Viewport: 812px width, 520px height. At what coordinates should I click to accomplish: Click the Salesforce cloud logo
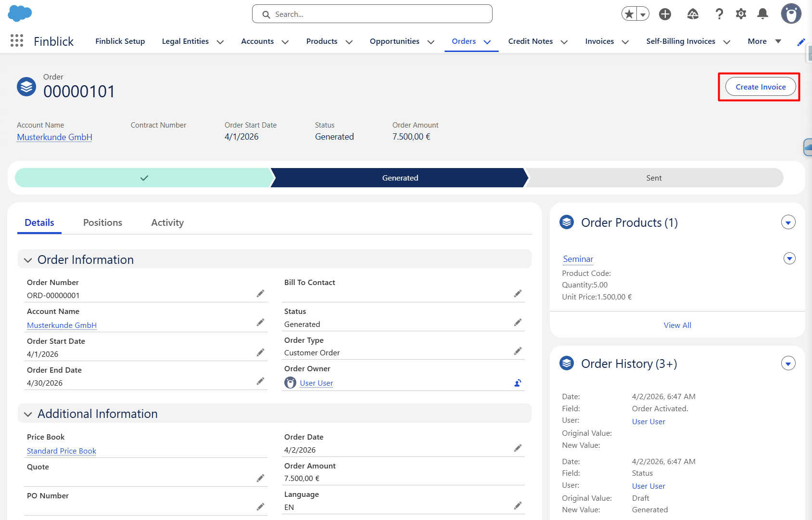pyautogui.click(x=20, y=13)
